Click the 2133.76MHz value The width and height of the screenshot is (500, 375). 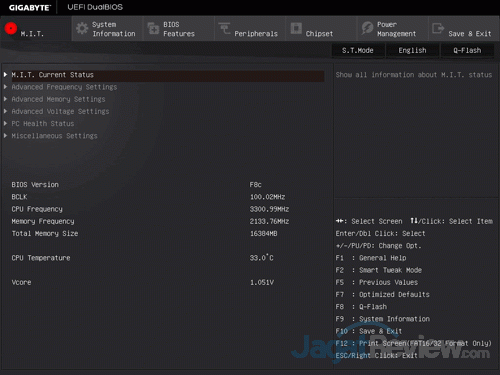269,221
